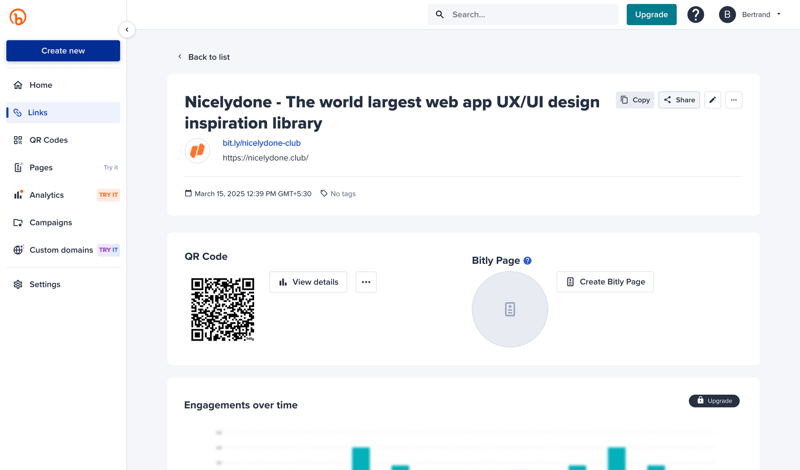
Task: Click the calendar icon beside date
Action: [x=188, y=193]
